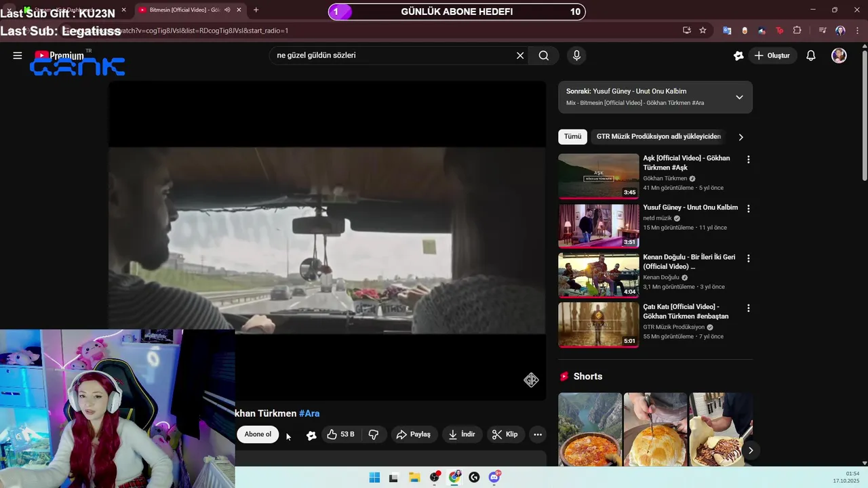Open GTR Müzik Prodüksiyon channel link

[674, 327]
